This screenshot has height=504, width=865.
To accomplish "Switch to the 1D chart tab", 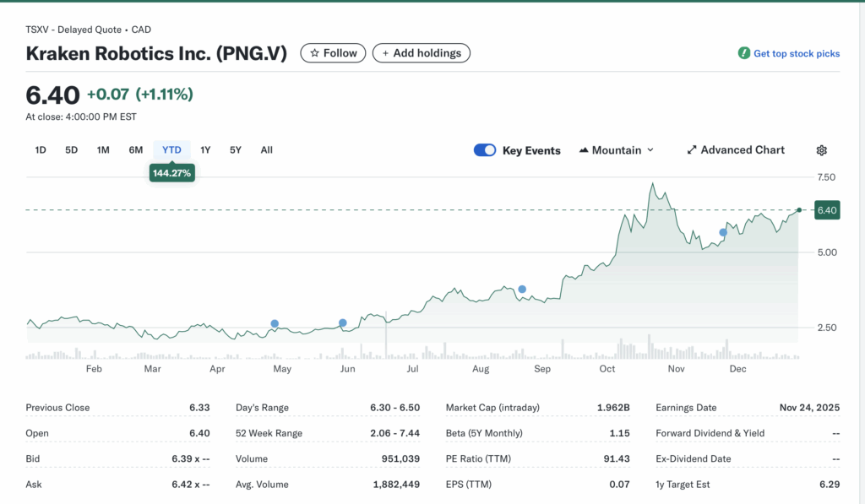I will tap(40, 149).
